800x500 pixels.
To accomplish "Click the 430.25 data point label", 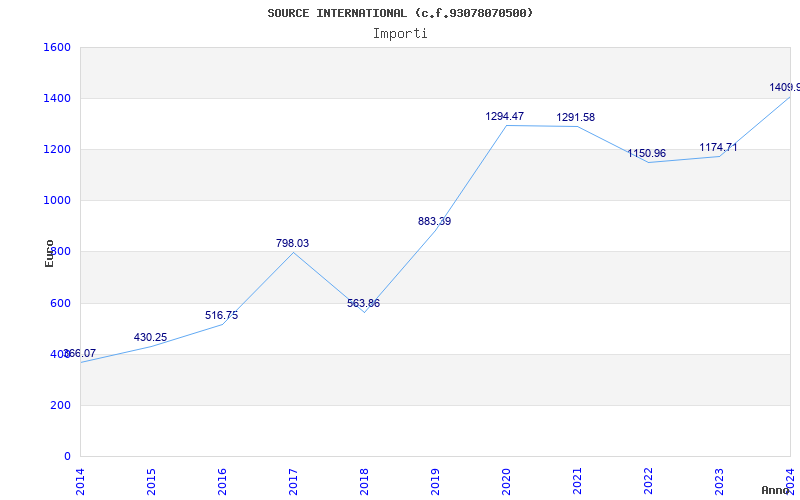I will coord(150,338).
